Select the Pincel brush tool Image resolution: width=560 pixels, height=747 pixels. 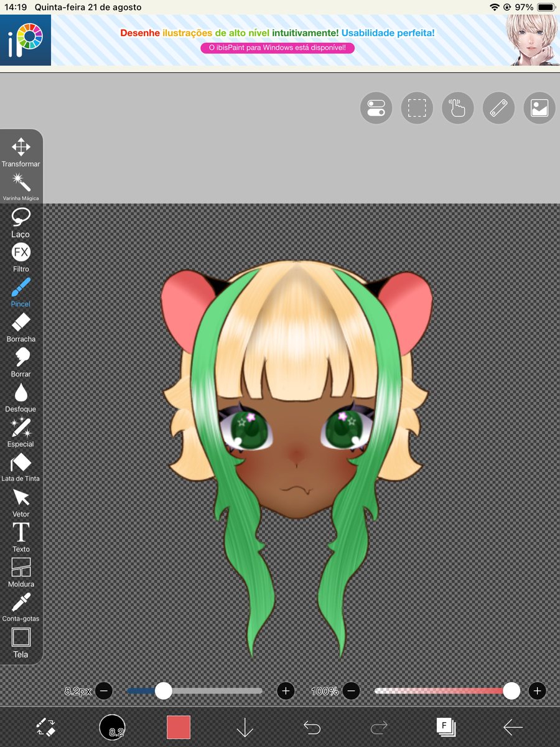[x=21, y=293]
